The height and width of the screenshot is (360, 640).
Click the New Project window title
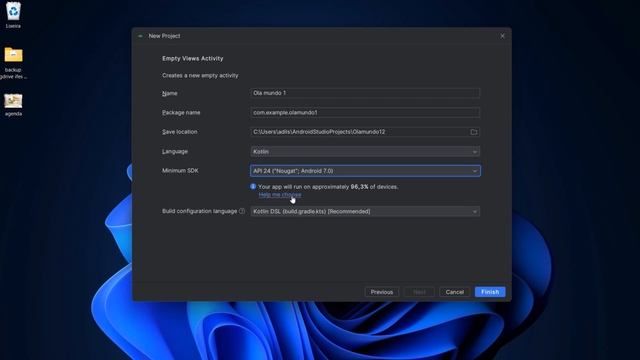point(164,36)
